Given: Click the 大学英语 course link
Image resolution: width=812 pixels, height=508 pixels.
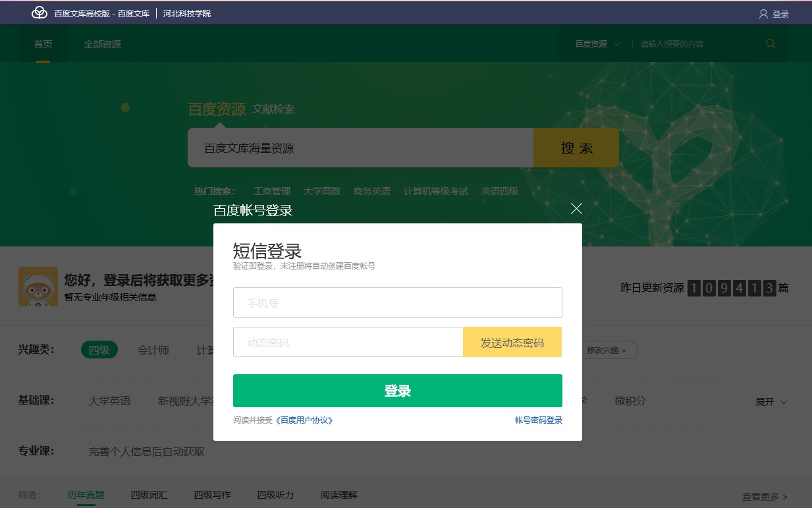Looking at the screenshot, I should tap(110, 401).
